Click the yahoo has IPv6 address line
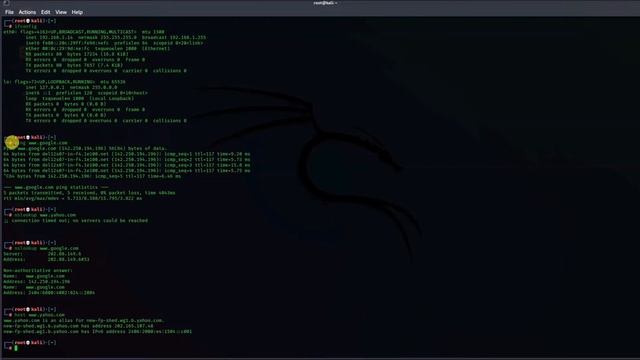This screenshot has height=360, width=640. click(x=98, y=331)
